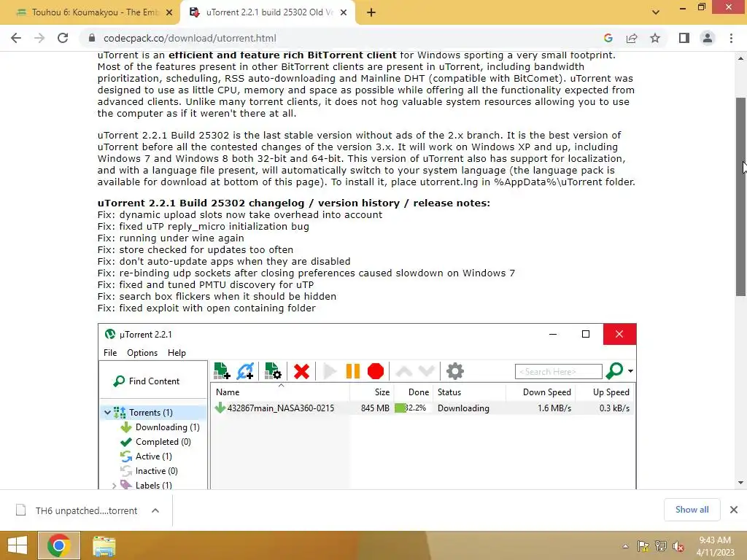Click the Status column header

click(469, 392)
